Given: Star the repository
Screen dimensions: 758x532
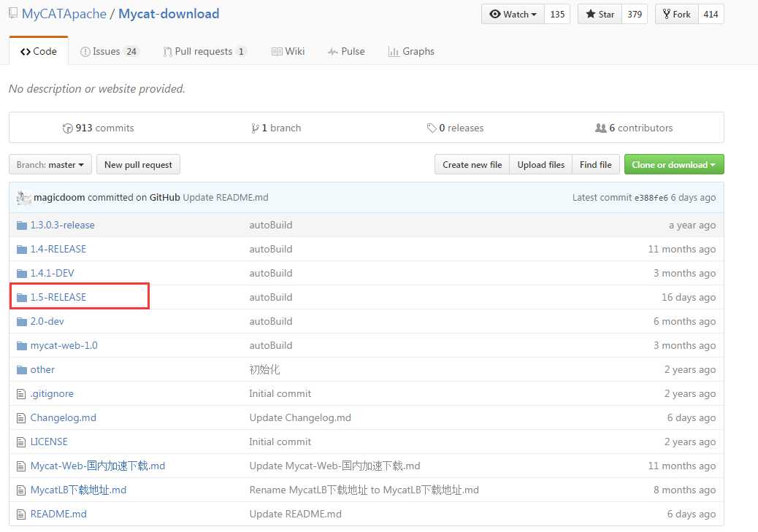Looking at the screenshot, I should tap(600, 14).
